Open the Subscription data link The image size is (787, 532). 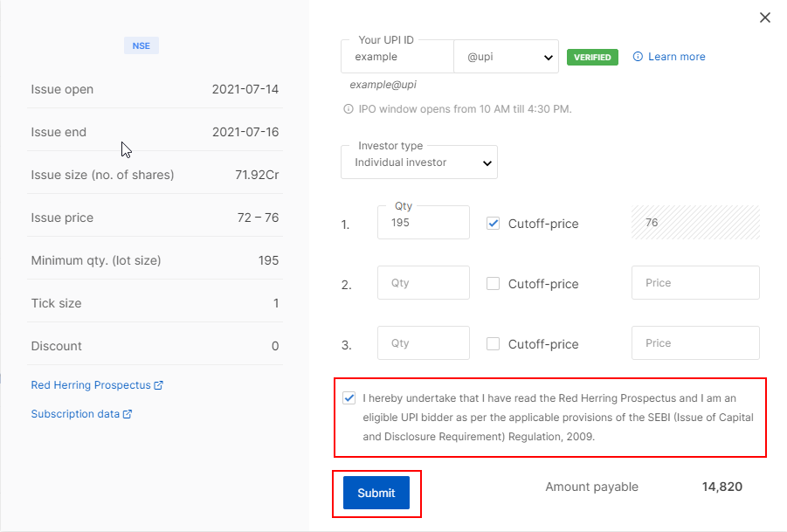pos(75,414)
